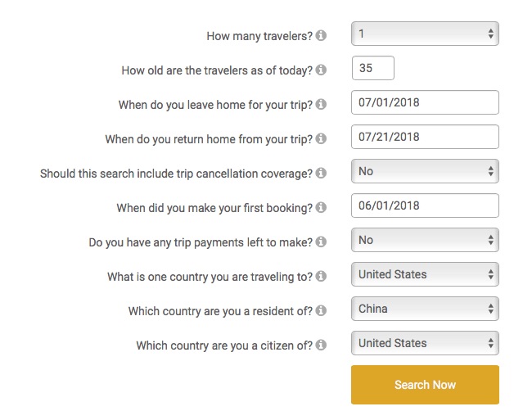Click the return date field 07/21/2018

[425, 137]
